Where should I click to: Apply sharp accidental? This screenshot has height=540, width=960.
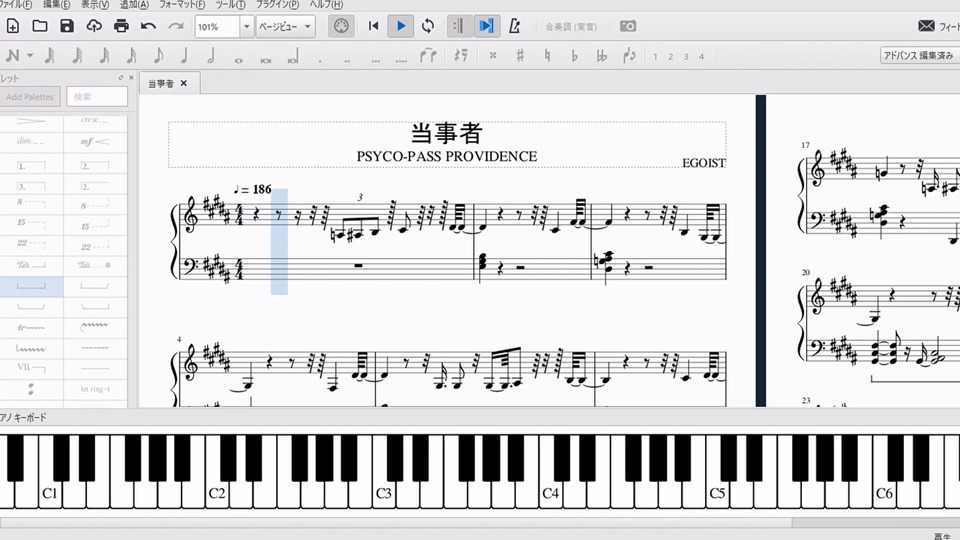tap(520, 56)
